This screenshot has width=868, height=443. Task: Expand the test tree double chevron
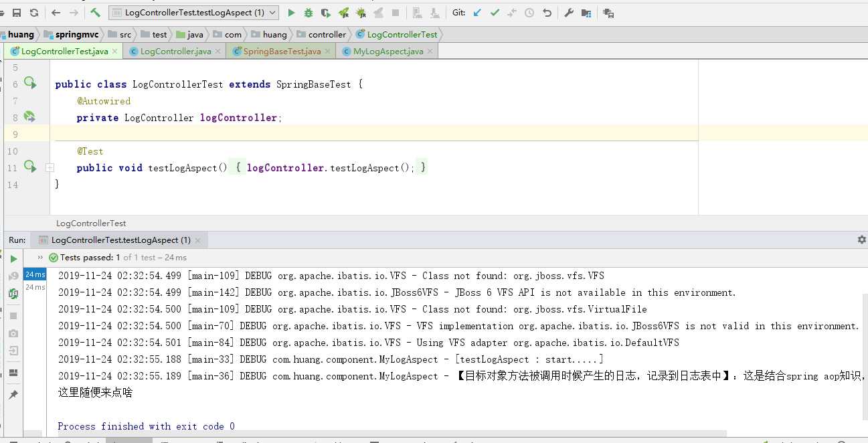[40, 257]
